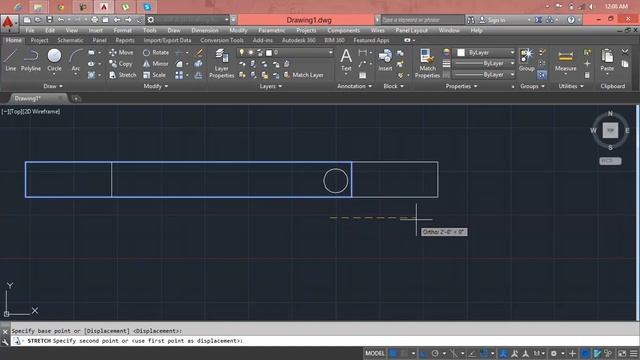Toggle Ortho mode in status bar
The width and height of the screenshot is (640, 360).
tap(423, 353)
